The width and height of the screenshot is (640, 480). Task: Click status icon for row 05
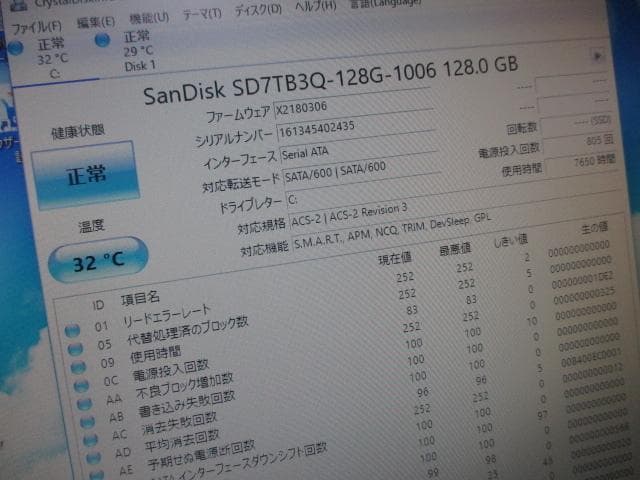tap(76, 349)
